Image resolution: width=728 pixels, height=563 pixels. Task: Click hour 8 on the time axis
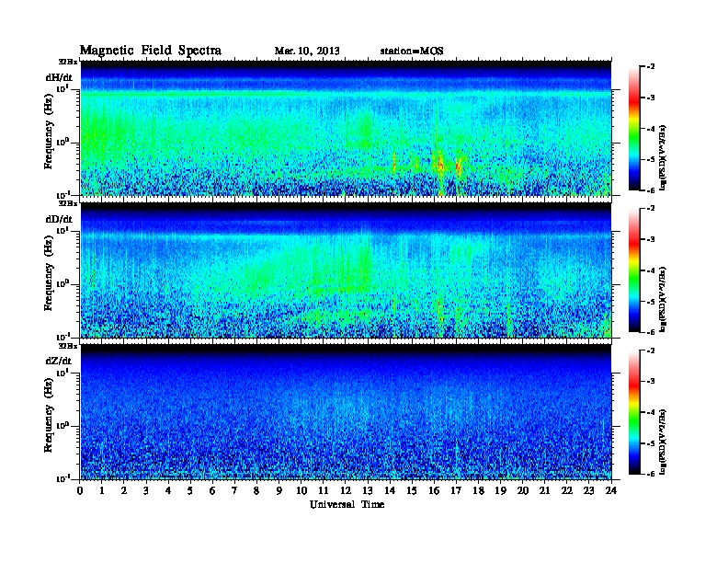256,491
